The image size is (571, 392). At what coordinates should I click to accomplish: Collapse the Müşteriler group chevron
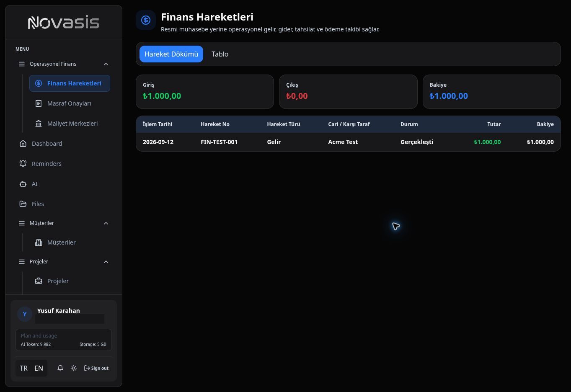click(x=106, y=223)
